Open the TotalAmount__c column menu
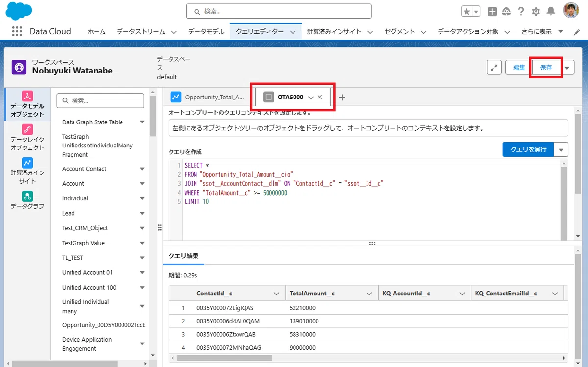This screenshot has height=367, width=588. point(369,294)
